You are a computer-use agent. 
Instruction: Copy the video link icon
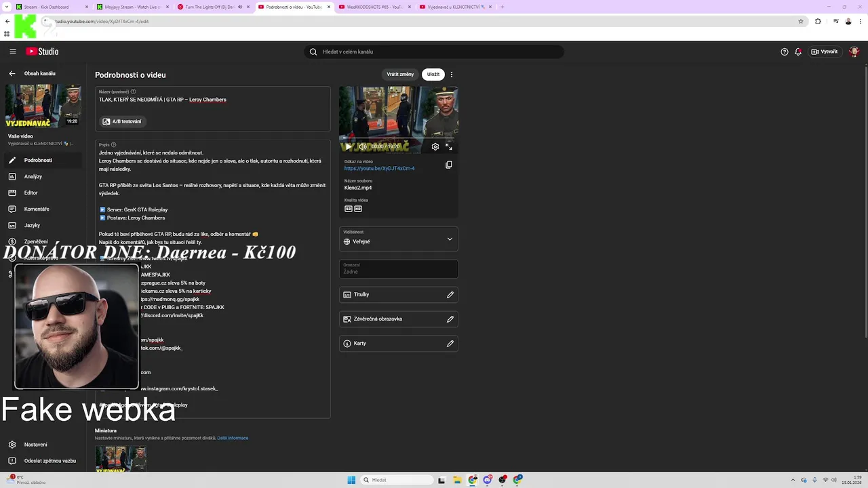click(x=449, y=165)
